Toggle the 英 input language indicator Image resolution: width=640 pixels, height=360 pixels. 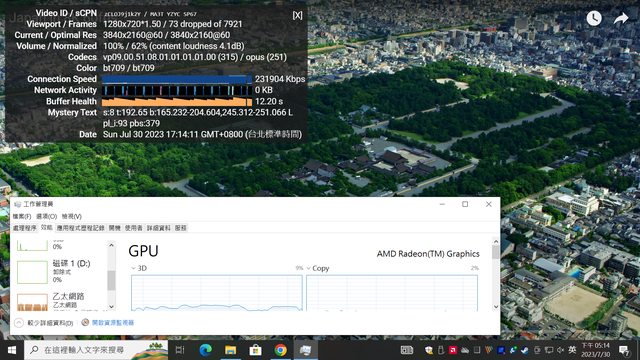(572, 350)
